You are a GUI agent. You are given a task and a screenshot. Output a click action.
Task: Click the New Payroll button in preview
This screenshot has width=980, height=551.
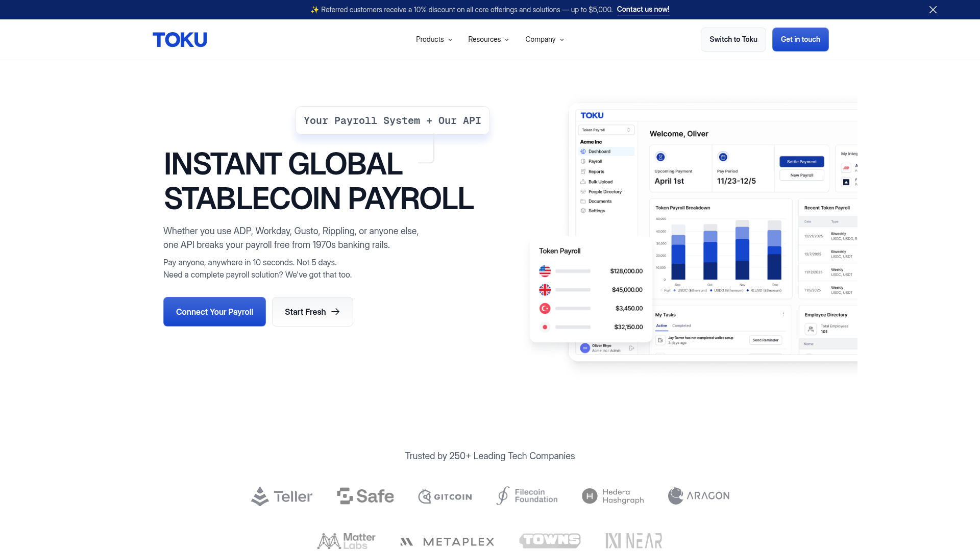(x=801, y=175)
